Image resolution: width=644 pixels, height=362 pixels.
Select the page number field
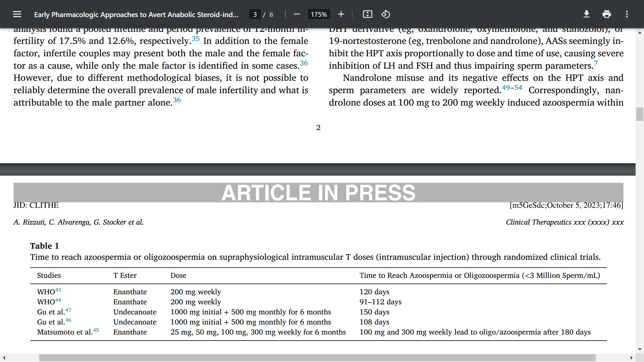click(255, 14)
